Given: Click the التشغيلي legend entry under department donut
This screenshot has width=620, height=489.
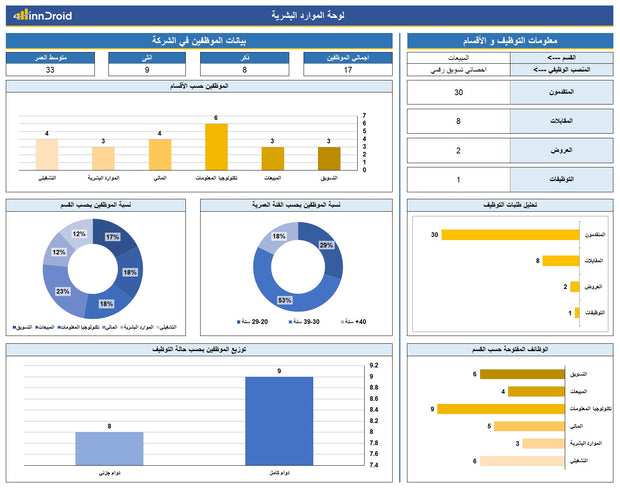Looking at the screenshot, I should point(166,327).
